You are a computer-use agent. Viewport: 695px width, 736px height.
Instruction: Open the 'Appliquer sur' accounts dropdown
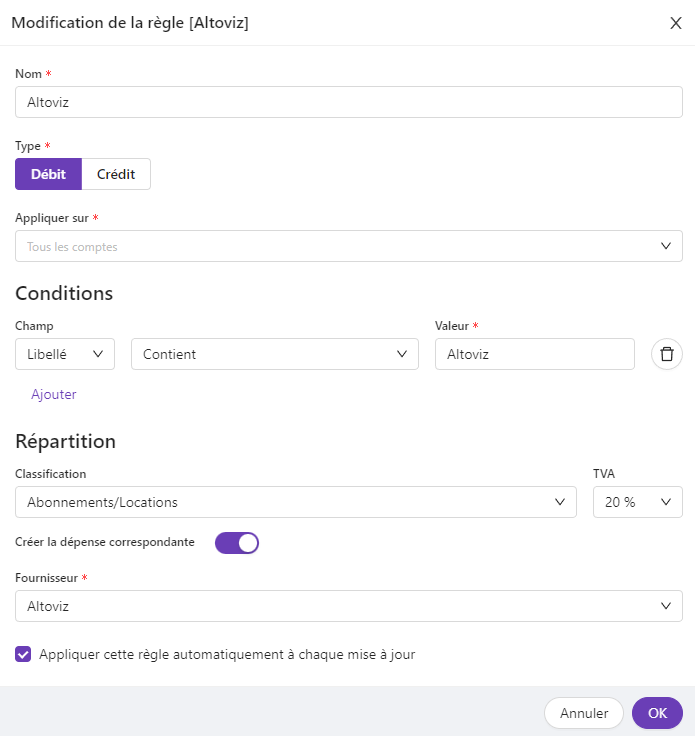click(x=348, y=246)
